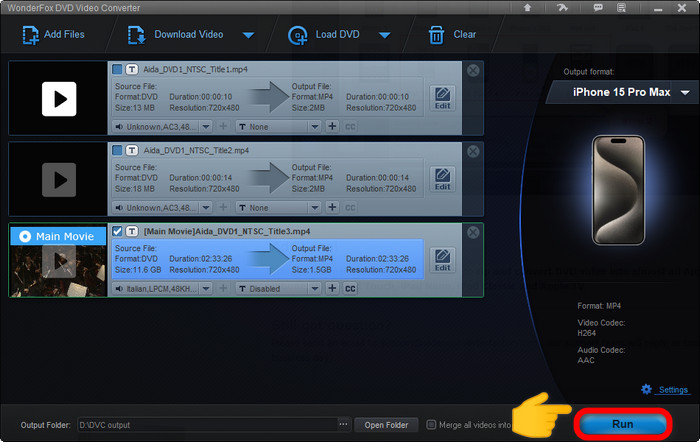Viewport: 700px width, 442px height.
Task: Click the T rename icon for Title1
Action: coord(132,69)
